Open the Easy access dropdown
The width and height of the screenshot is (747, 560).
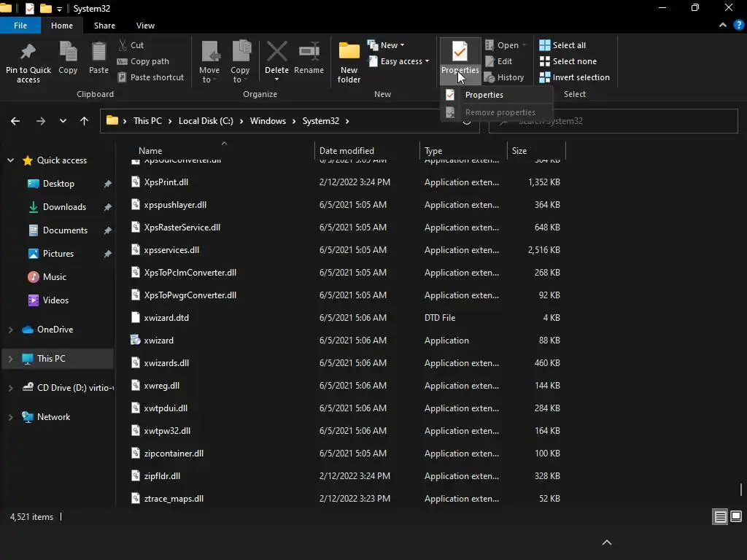pyautogui.click(x=399, y=61)
